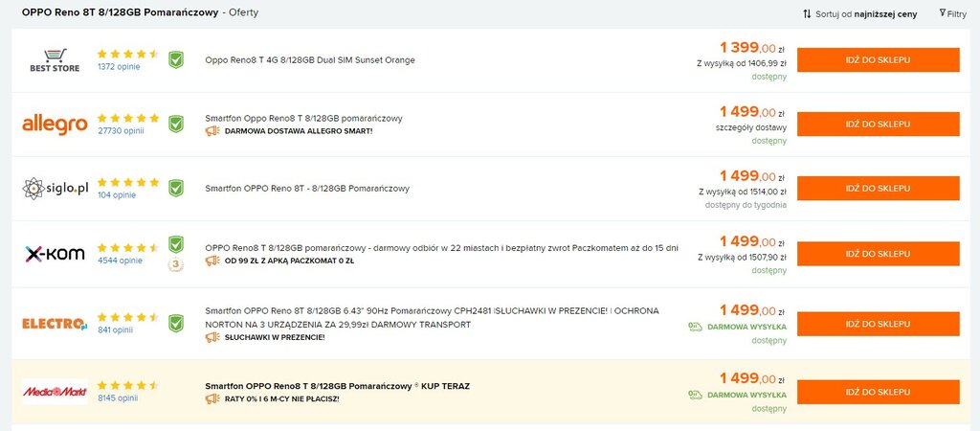This screenshot has height=431, width=980.
Task: Click the Z wysyłką od 1406,99 zł text
Action: click(742, 63)
